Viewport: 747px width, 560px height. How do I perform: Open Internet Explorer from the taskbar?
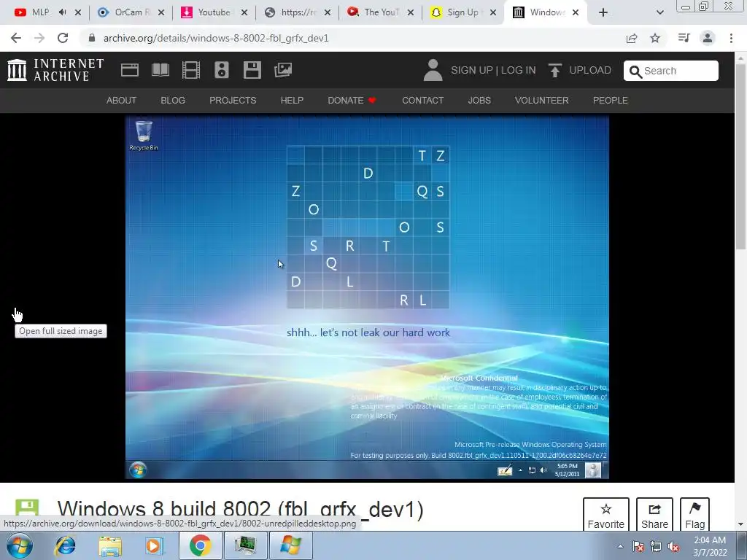click(x=65, y=545)
